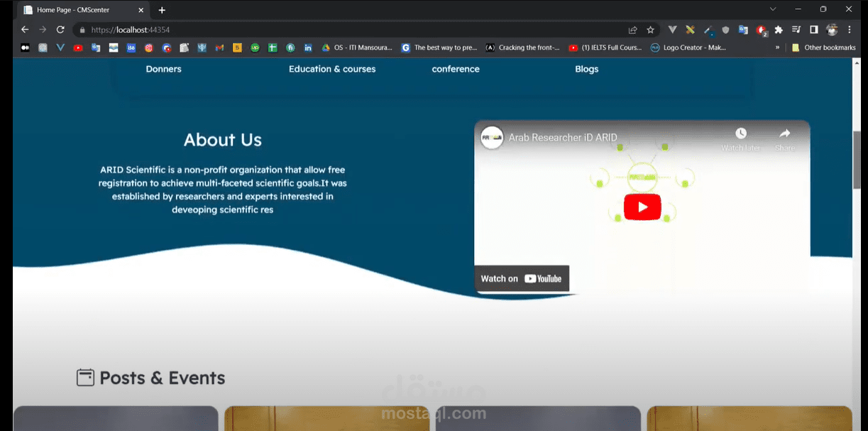
Task: Click the Watch on YouTube button
Action: click(522, 278)
